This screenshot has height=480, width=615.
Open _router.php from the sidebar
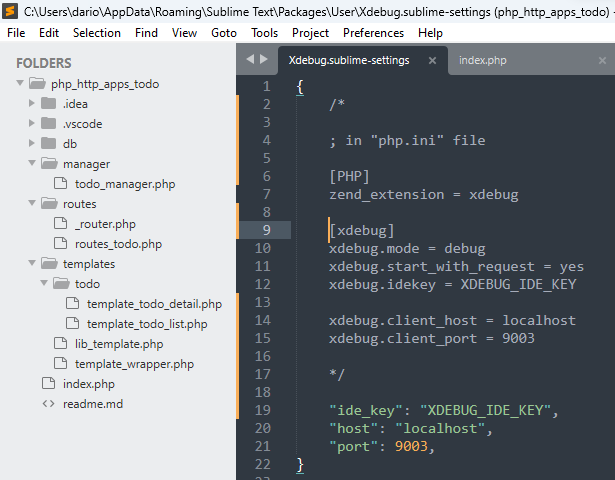click(106, 224)
